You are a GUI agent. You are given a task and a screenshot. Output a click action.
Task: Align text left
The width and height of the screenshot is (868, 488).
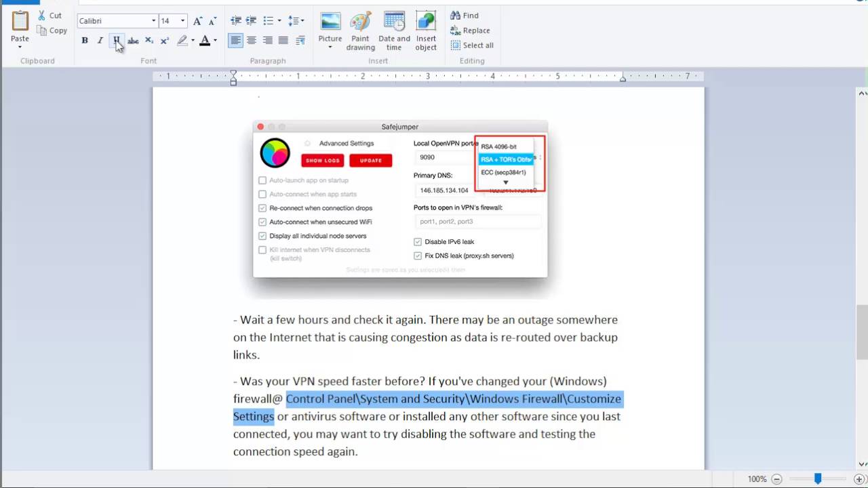(x=235, y=41)
